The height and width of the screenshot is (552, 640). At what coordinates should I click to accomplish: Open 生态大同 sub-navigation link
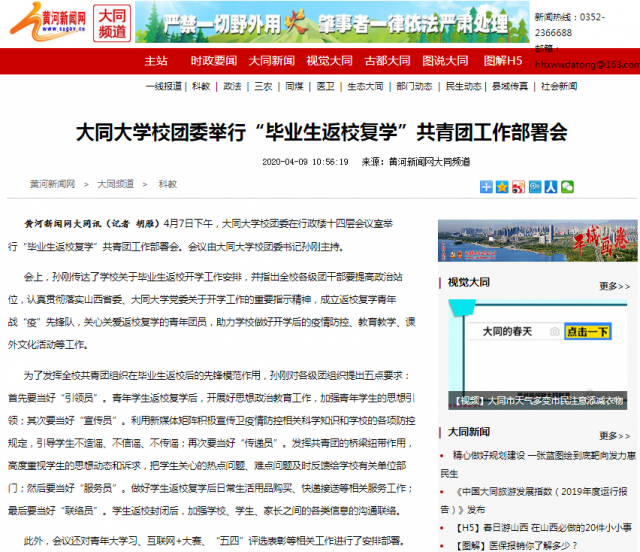pyautogui.click(x=365, y=86)
